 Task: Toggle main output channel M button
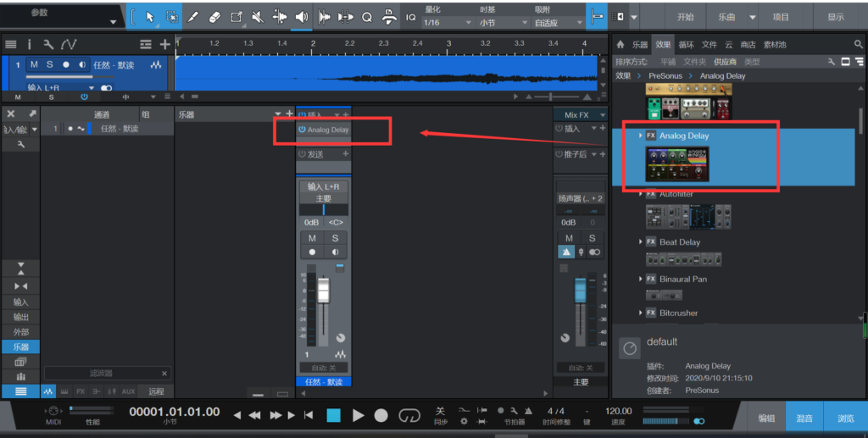tap(569, 238)
